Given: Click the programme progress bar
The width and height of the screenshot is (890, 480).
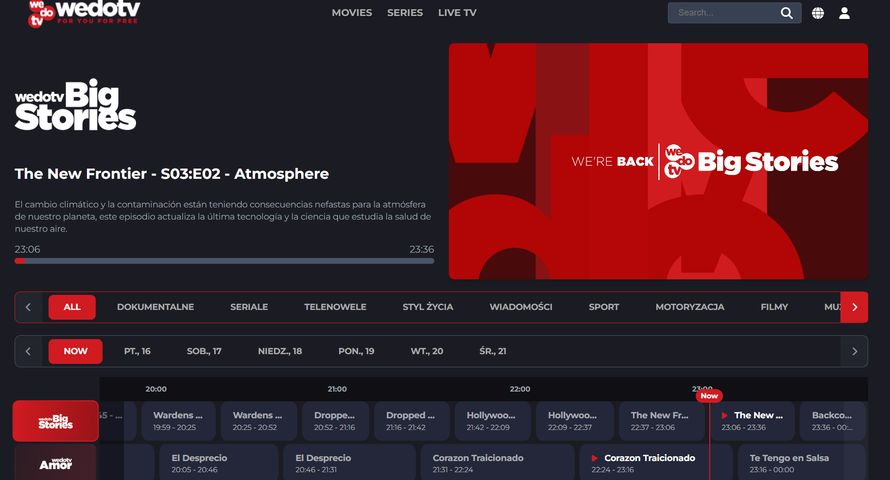Looking at the screenshot, I should coord(224,261).
